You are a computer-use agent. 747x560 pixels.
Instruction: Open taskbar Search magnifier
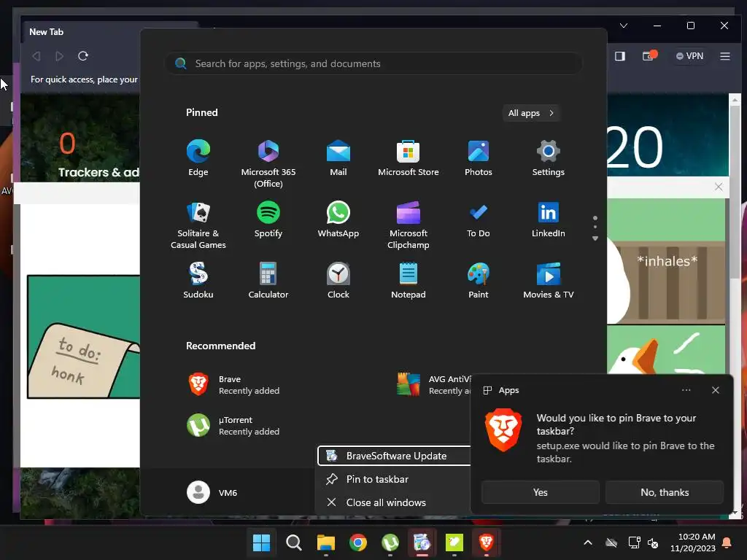294,542
